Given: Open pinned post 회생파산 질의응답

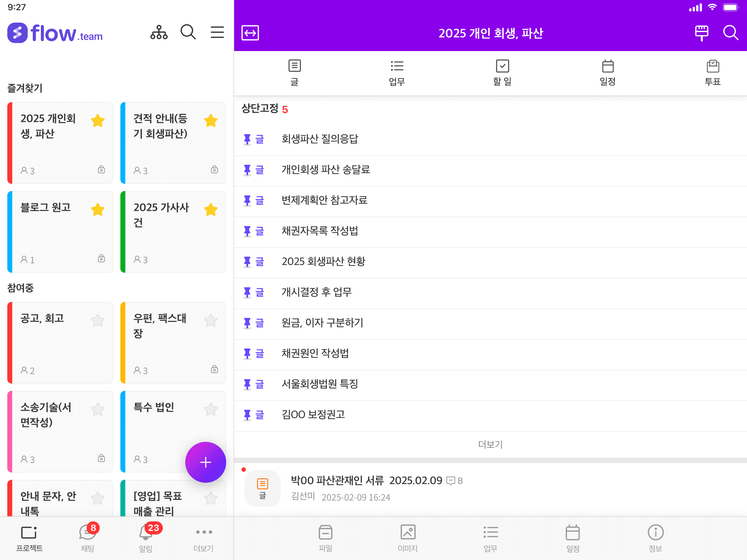Looking at the screenshot, I should click(320, 139).
